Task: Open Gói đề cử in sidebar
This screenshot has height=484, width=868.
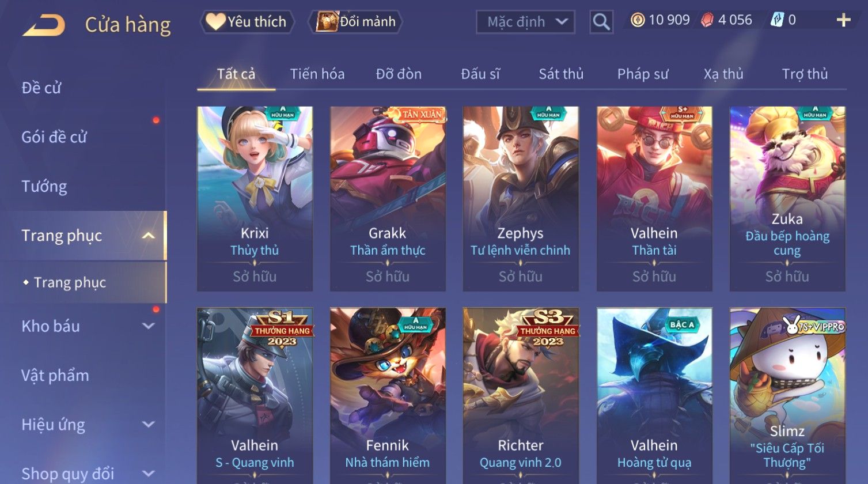Action: click(x=54, y=137)
